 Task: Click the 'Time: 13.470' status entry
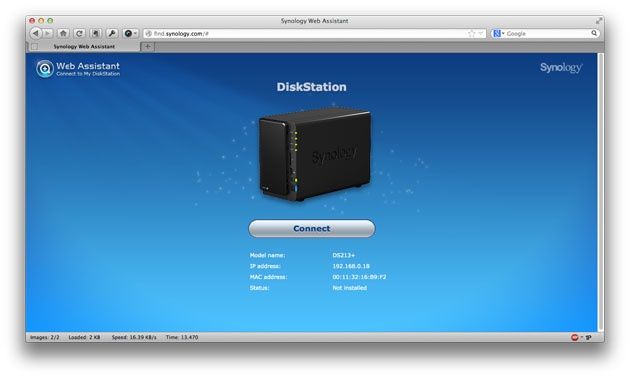point(182,337)
